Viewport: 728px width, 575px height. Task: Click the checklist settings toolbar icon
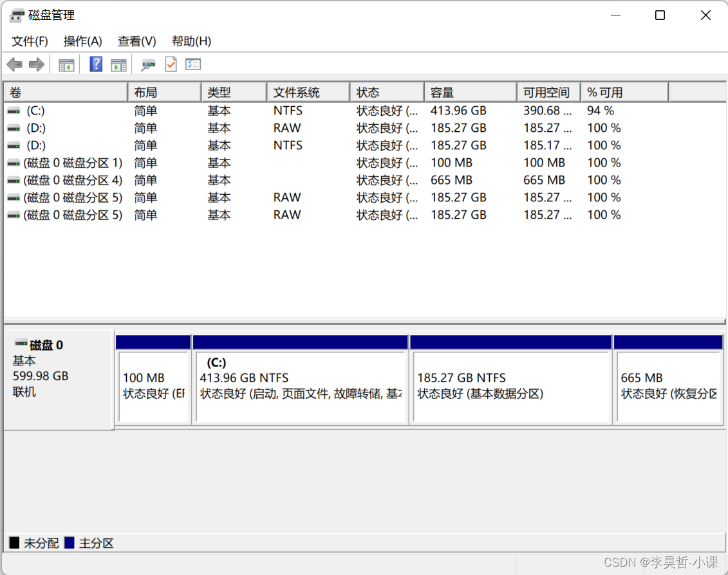pos(193,64)
